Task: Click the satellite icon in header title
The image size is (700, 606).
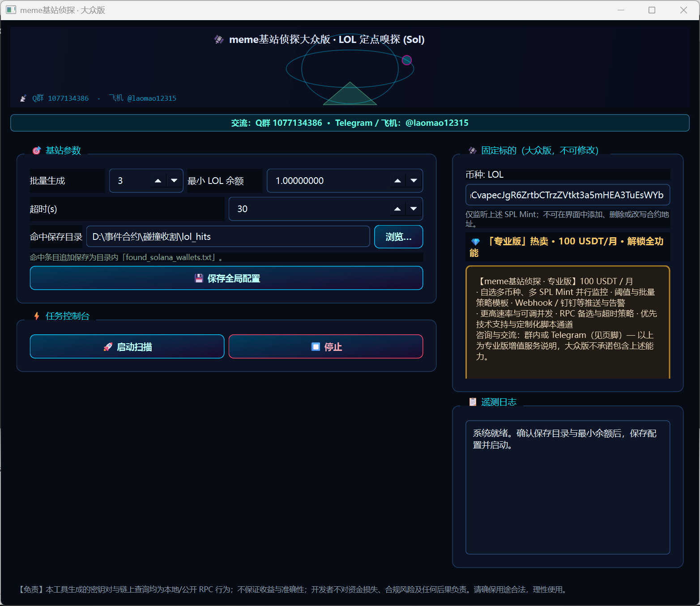Action: click(x=219, y=40)
